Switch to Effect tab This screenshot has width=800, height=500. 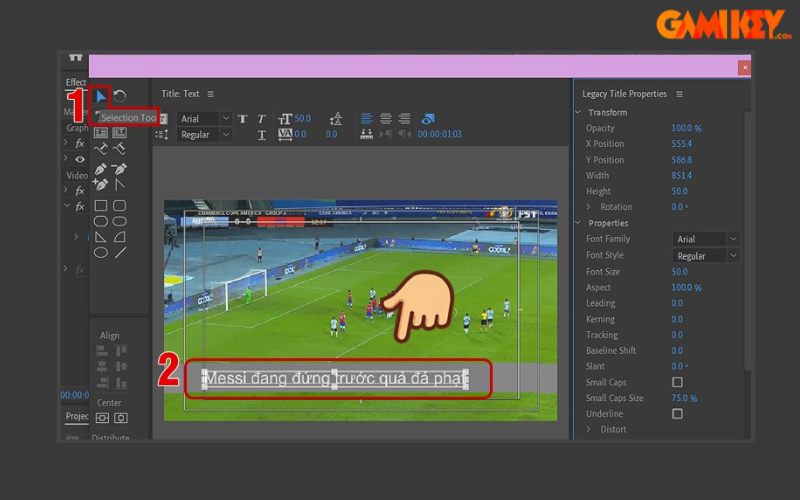(x=76, y=82)
